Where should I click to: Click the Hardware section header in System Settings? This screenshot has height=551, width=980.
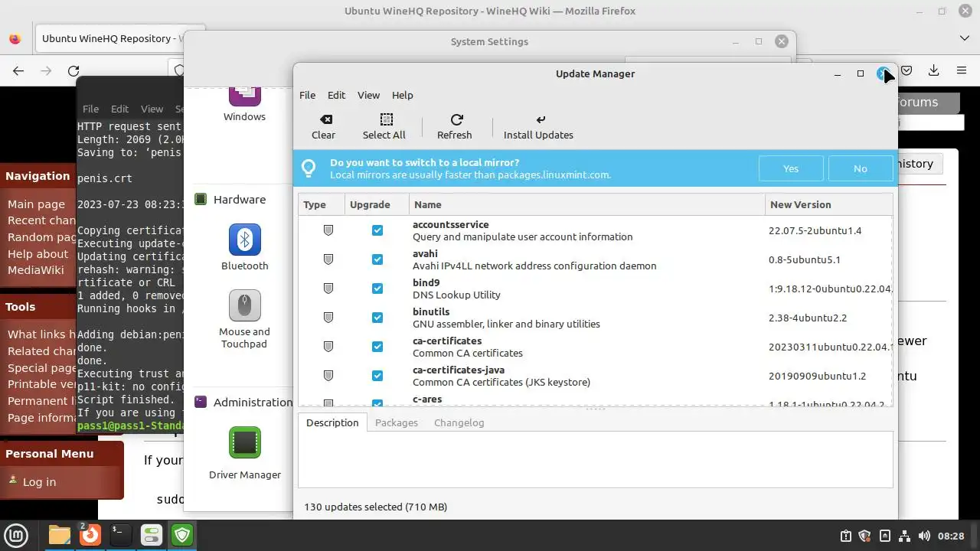click(240, 199)
